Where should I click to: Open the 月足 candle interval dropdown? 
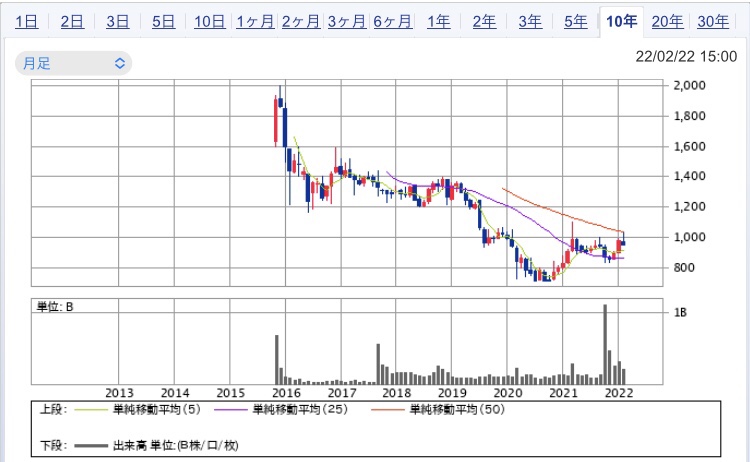pos(73,63)
